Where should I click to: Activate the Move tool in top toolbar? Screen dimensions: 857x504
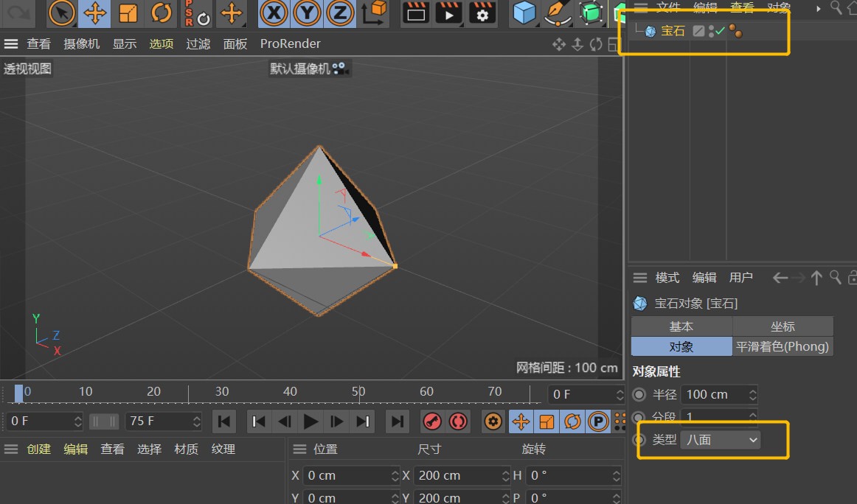pos(94,13)
